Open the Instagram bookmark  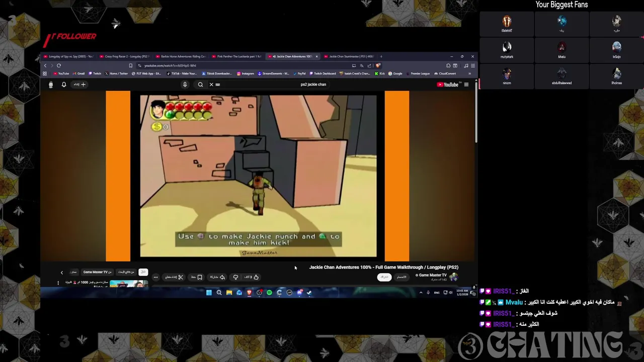(x=246, y=73)
